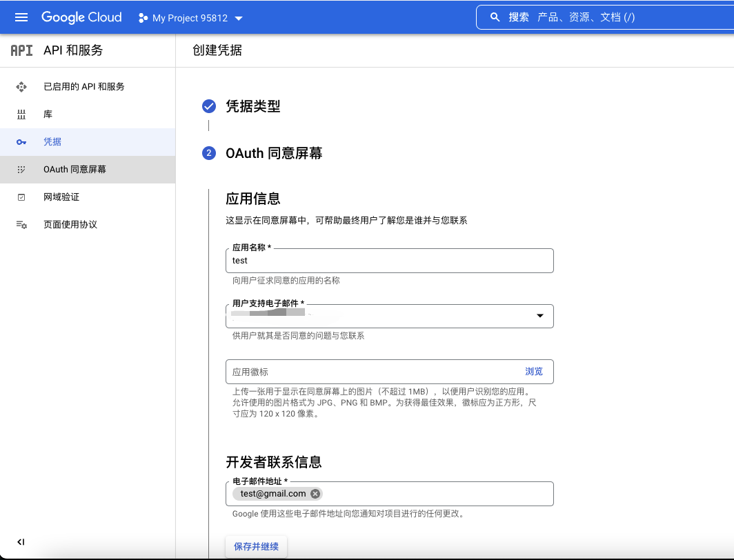Open the hamburger navigation menu
Screen dimensions: 734x560
click(x=21, y=17)
